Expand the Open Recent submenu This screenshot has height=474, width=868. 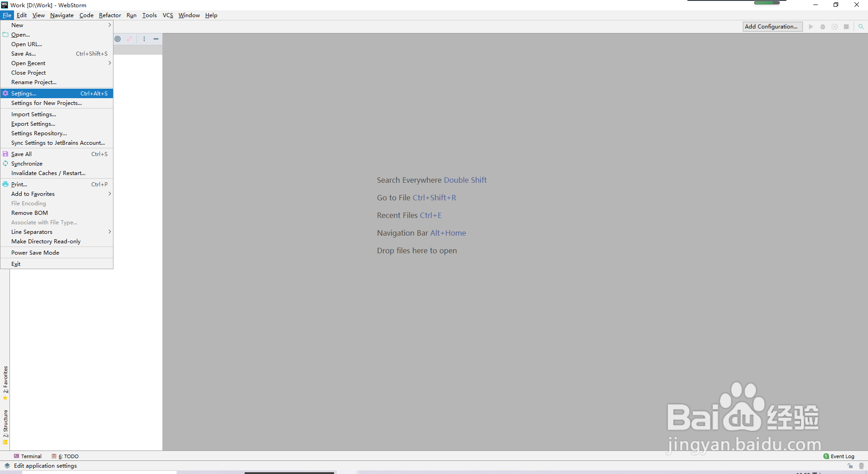tap(57, 63)
